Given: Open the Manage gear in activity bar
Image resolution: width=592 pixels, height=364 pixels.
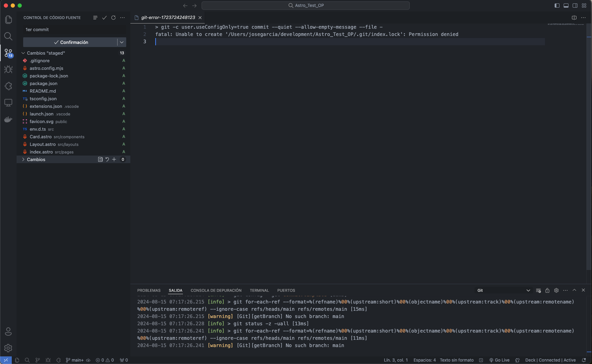Looking at the screenshot, I should coord(8,348).
